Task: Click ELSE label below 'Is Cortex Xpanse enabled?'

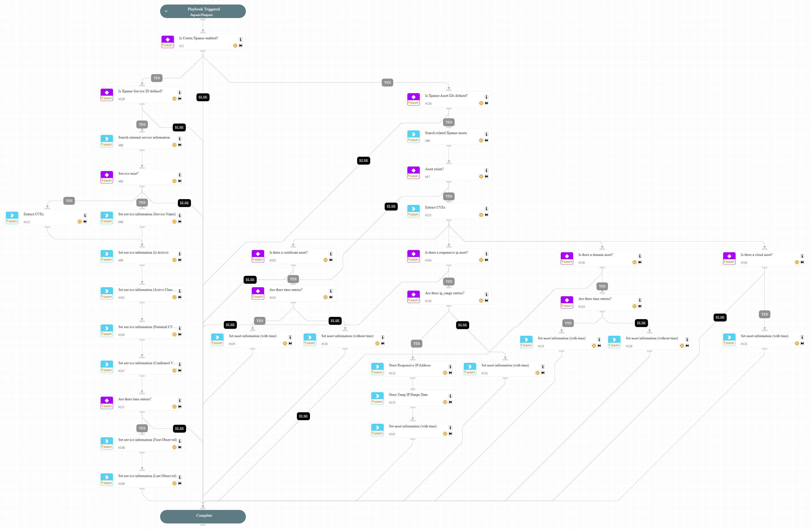Action: pos(203,97)
